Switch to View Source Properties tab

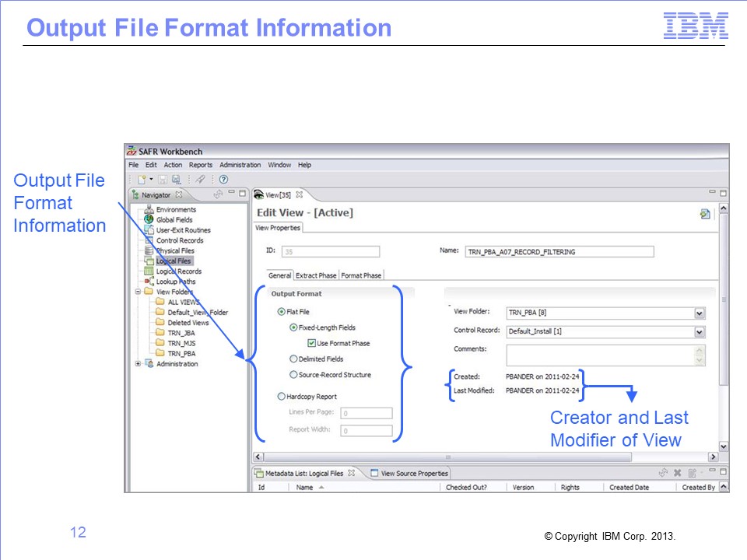410,473
